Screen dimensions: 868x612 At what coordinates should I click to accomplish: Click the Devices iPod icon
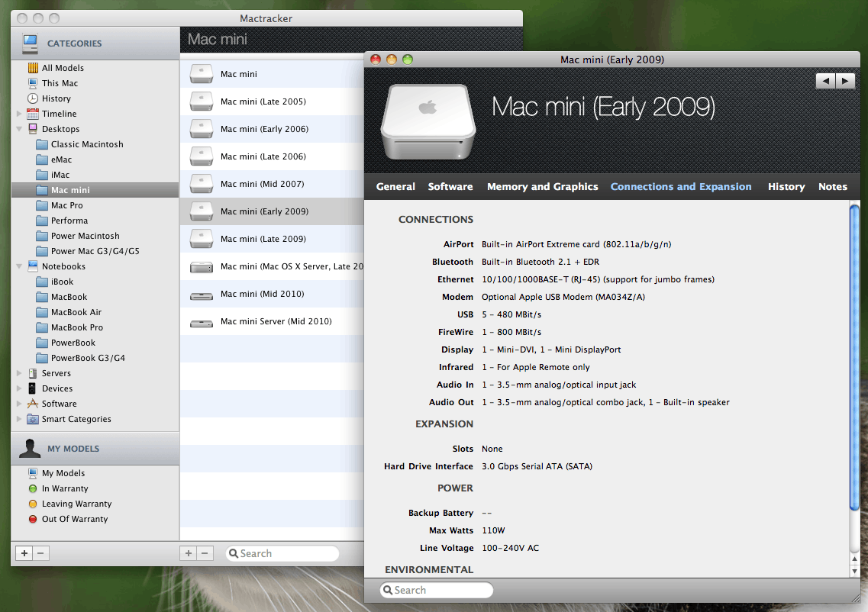coord(32,388)
